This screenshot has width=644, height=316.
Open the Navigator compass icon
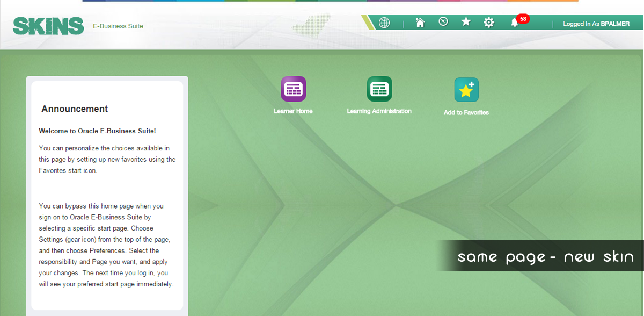point(443,22)
